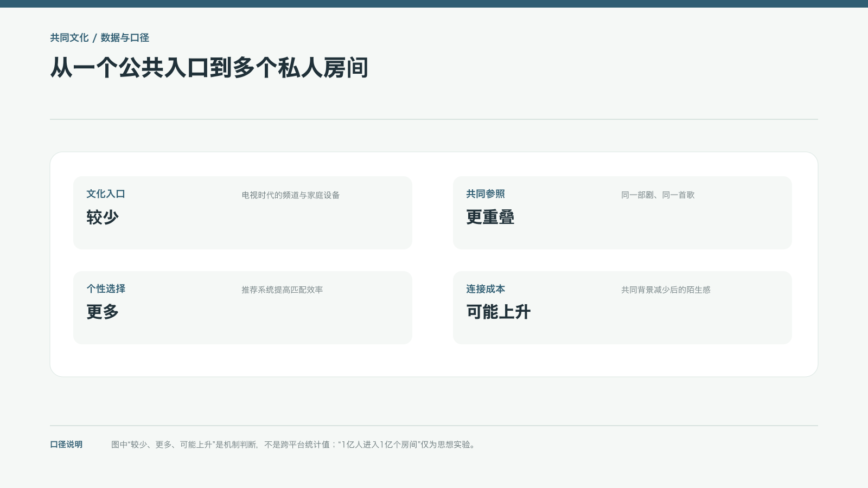Click the description 推荐系统提高匹配效率
The image size is (868, 488).
click(282, 290)
